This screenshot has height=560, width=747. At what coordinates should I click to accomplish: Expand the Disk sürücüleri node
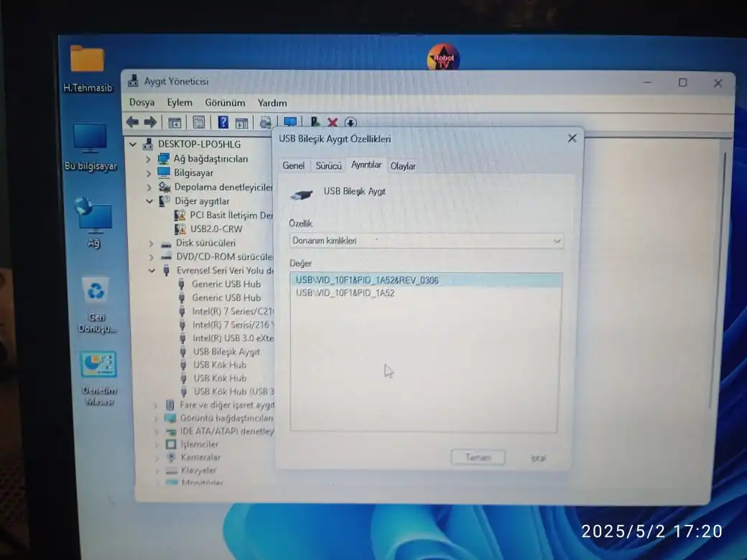coord(151,243)
